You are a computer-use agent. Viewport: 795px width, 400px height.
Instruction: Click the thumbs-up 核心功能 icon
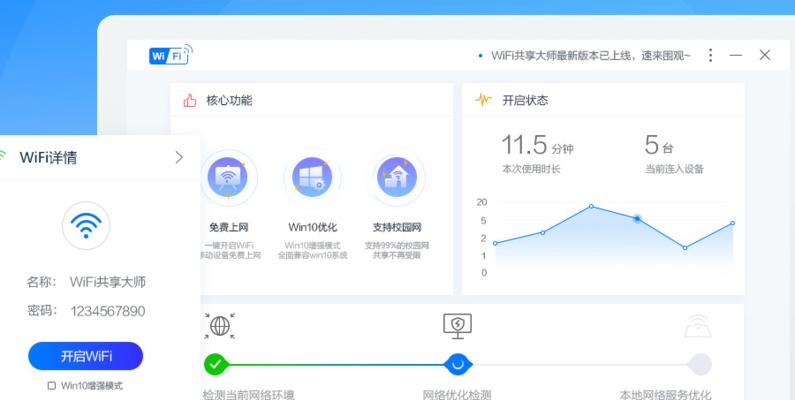pyautogui.click(x=190, y=100)
